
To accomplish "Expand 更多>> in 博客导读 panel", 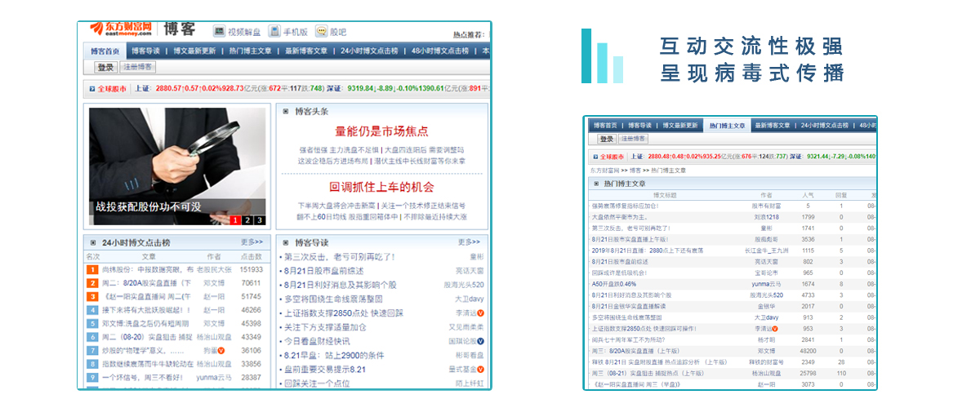I will 470,242.
